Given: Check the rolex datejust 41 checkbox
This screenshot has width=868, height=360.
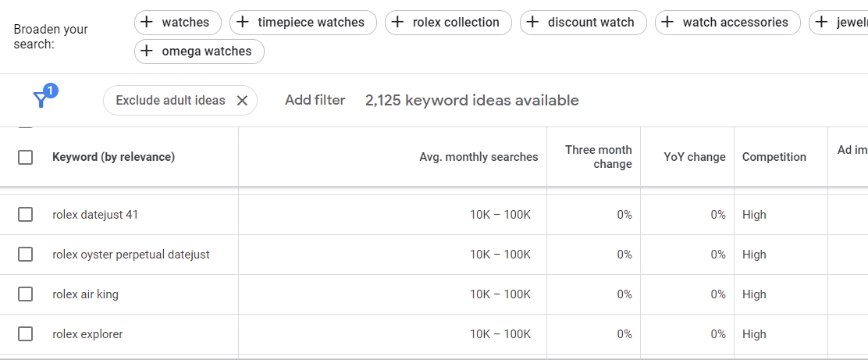Looking at the screenshot, I should point(26,214).
